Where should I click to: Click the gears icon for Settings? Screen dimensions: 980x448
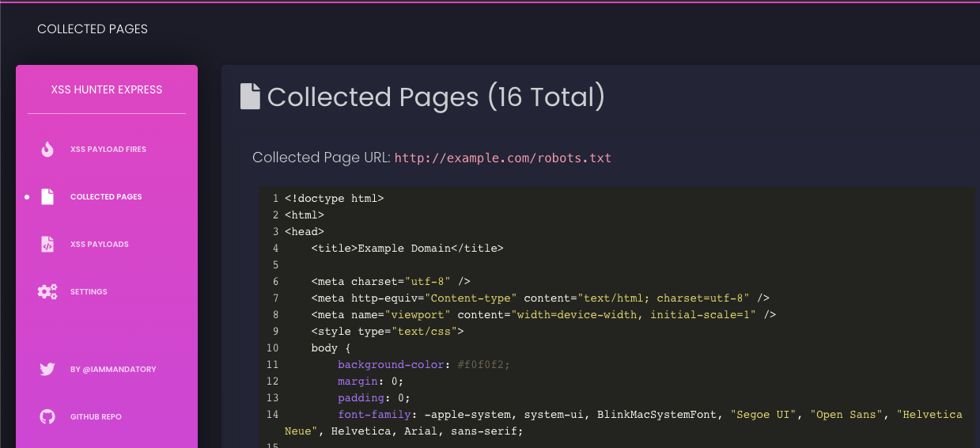(x=47, y=291)
